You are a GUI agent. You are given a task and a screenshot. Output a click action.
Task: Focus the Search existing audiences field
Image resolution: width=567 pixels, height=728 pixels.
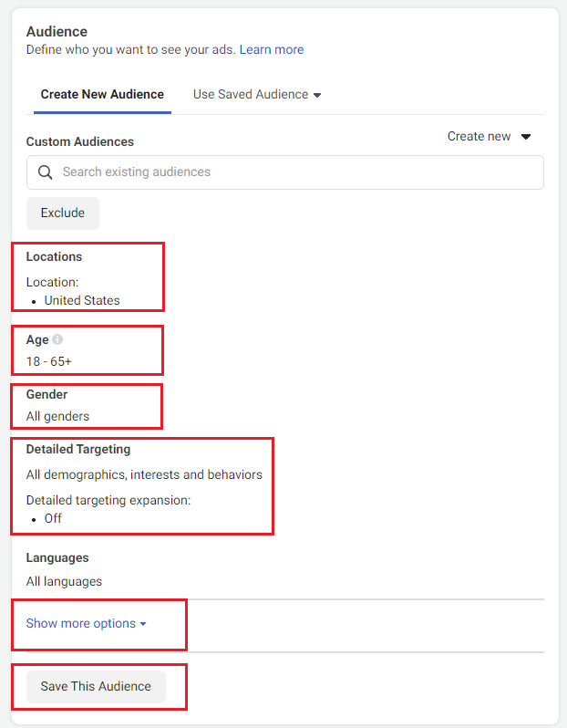292,172
